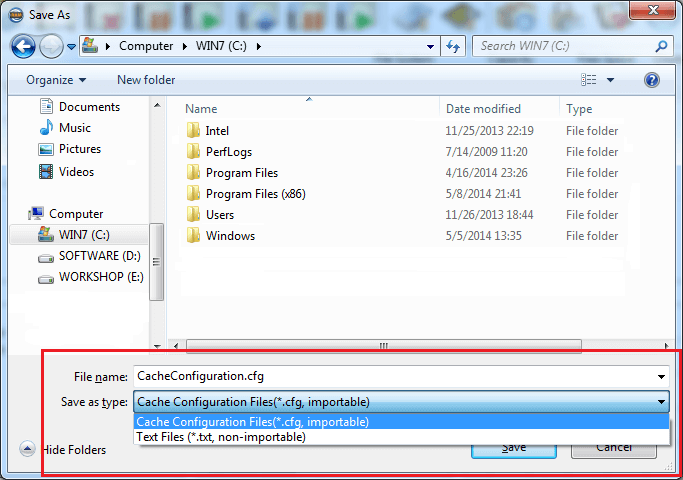683x480 pixels.
Task: Open the File name history dropdown arrow
Action: point(661,377)
